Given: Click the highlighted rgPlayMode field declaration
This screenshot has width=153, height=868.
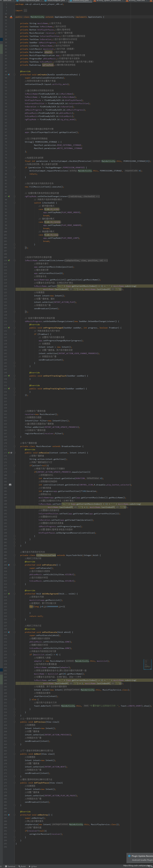Looking at the screenshot, I should (x=48, y=65).
